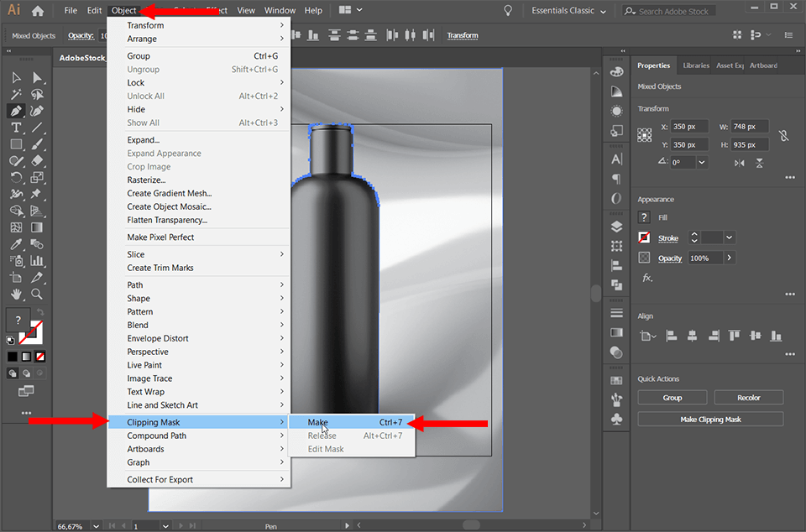Click the Stroke swatch in Appearance
Screen dimensions: 806x532
click(644, 237)
